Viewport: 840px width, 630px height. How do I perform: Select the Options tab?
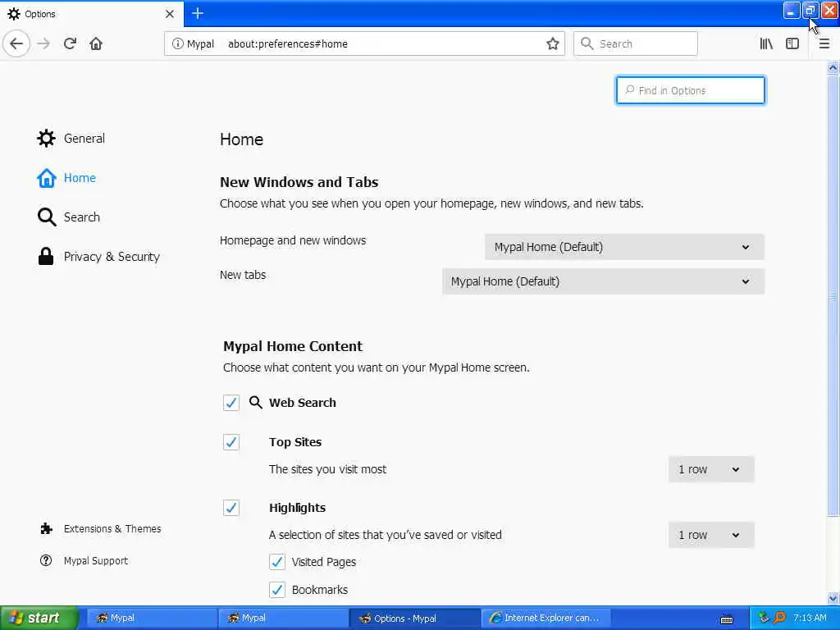pos(92,14)
